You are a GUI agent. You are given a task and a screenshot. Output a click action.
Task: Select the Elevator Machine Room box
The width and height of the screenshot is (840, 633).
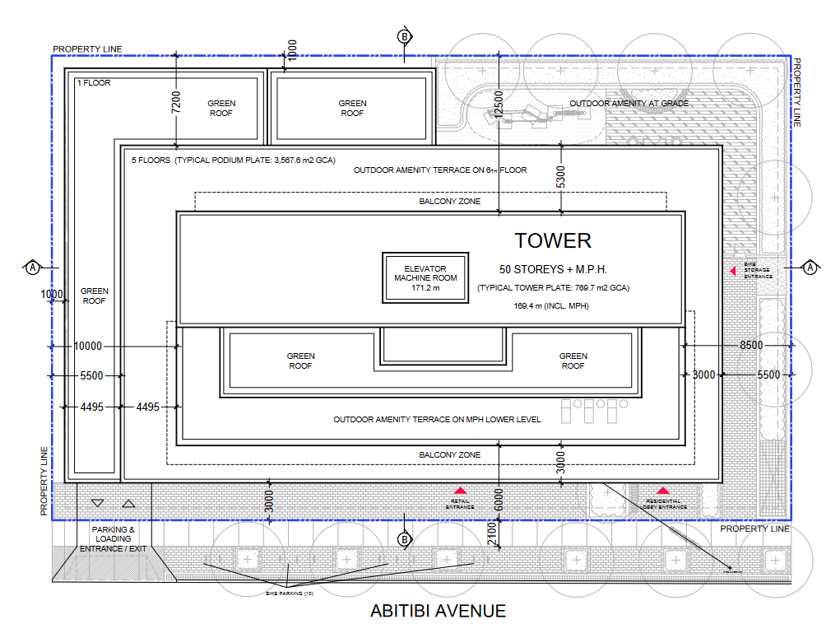click(x=425, y=278)
